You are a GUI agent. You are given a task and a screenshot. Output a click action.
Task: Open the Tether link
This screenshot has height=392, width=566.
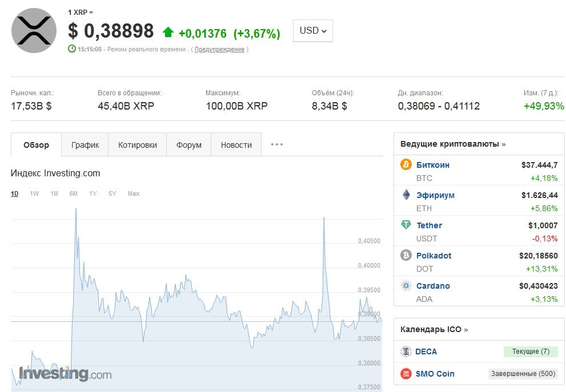coord(429,225)
